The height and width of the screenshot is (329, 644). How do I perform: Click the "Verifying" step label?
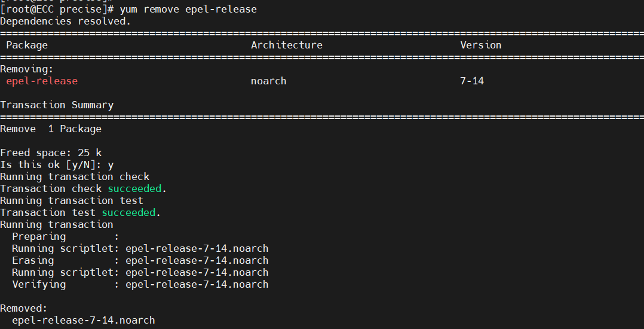tap(39, 284)
